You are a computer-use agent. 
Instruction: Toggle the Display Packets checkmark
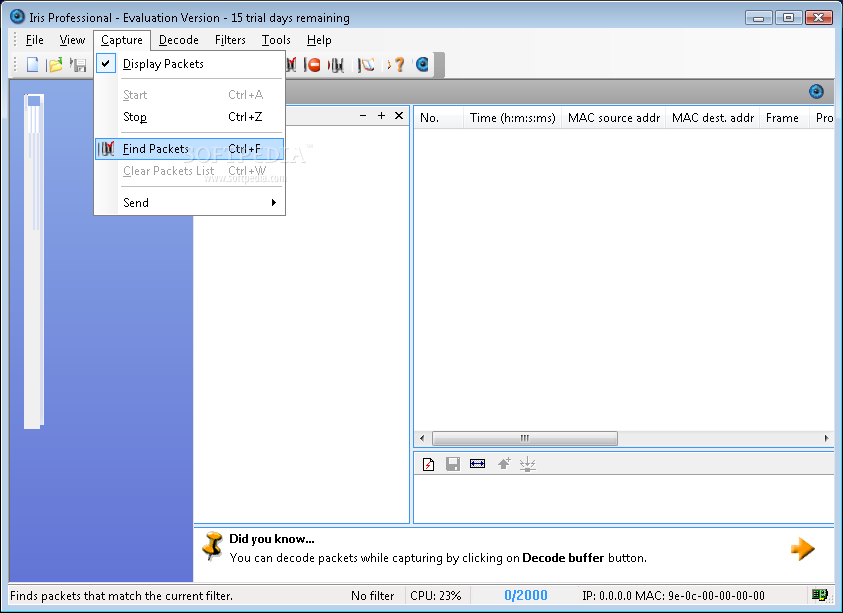point(106,63)
